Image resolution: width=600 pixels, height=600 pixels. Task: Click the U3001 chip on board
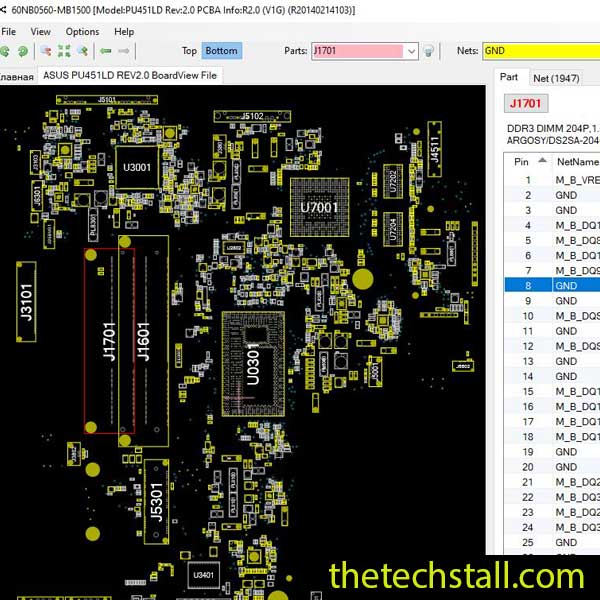pyautogui.click(x=137, y=167)
